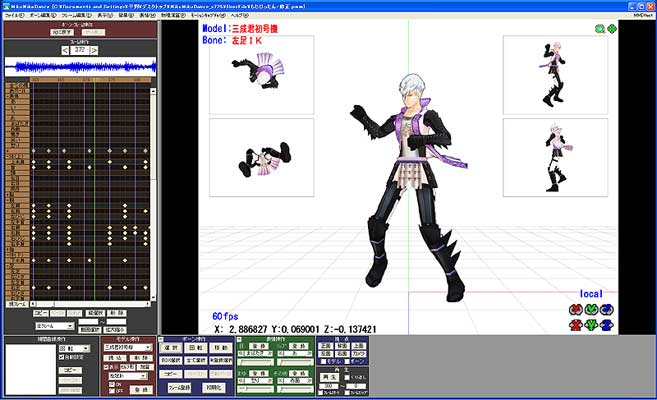Click the 再生 play button
This screenshot has height=400, width=657.
330,377
